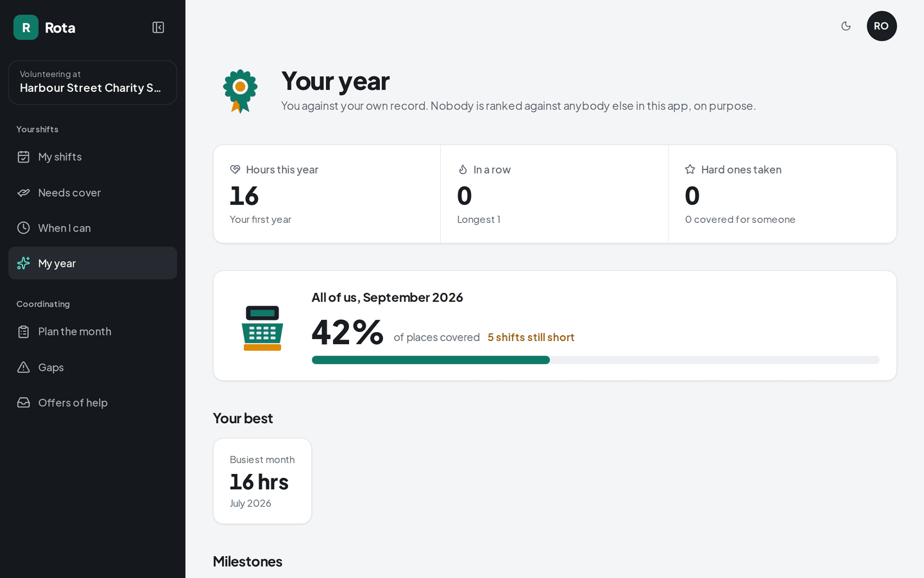Screen dimensions: 924x578
Task: Open My year page
Action: point(92,263)
